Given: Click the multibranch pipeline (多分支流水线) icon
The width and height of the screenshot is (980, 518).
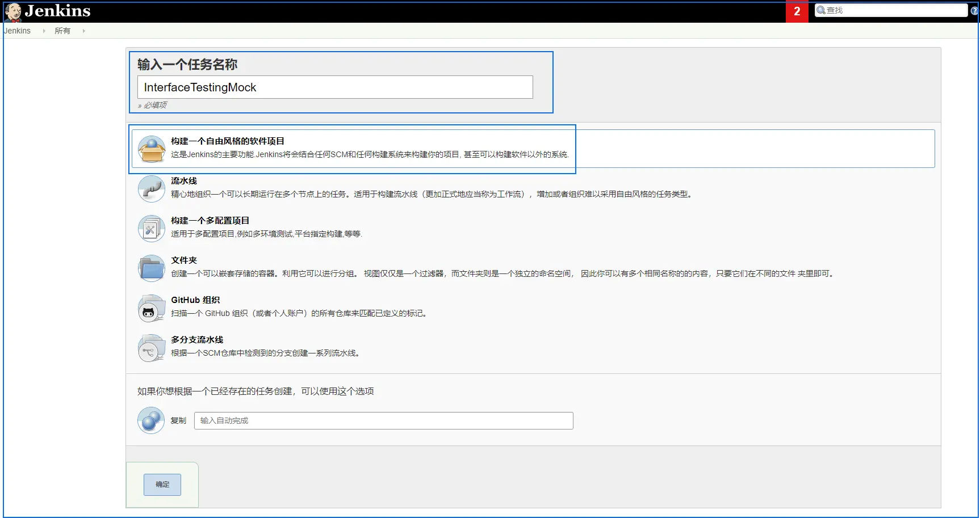Looking at the screenshot, I should (x=151, y=347).
